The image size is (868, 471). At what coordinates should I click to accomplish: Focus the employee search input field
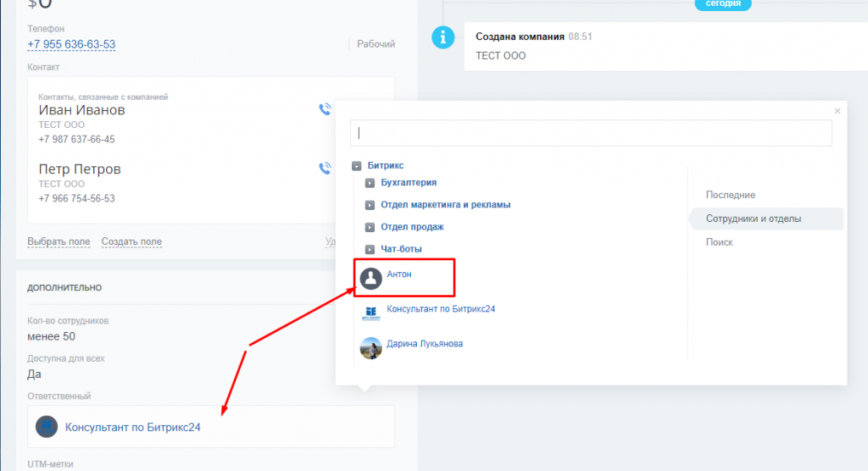(x=591, y=133)
